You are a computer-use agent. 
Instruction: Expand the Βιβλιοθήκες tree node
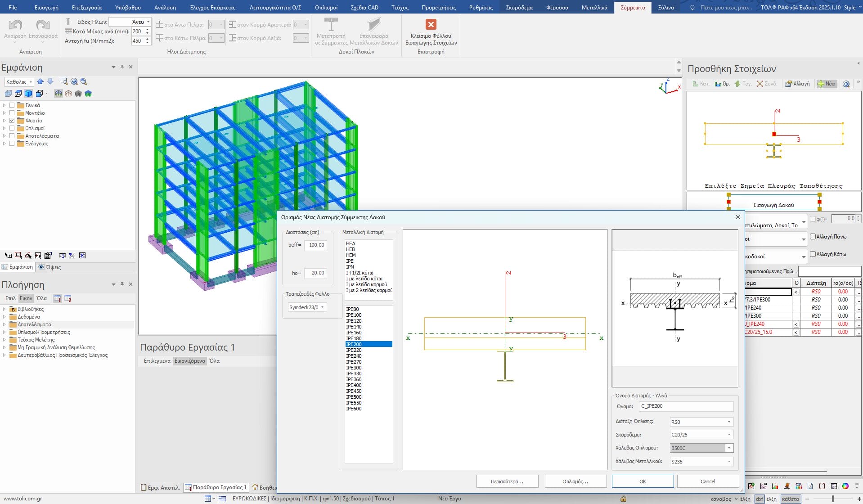[x=4, y=309]
